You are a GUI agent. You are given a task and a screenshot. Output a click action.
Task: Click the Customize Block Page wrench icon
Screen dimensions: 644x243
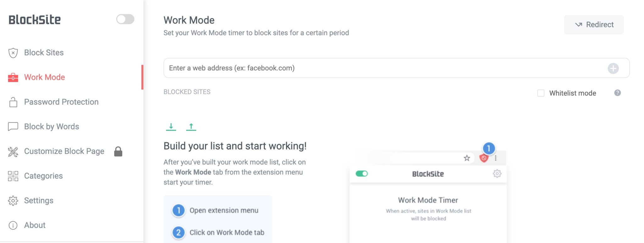(x=13, y=151)
